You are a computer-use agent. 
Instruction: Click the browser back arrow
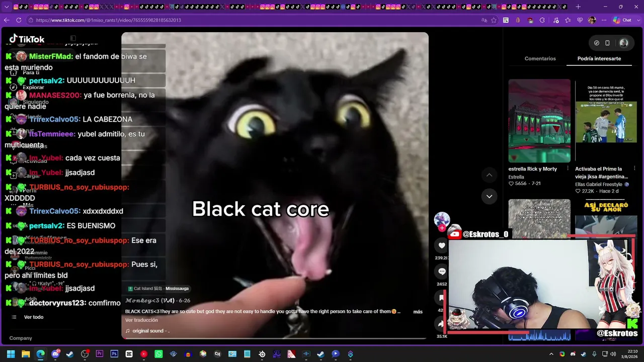point(7,20)
